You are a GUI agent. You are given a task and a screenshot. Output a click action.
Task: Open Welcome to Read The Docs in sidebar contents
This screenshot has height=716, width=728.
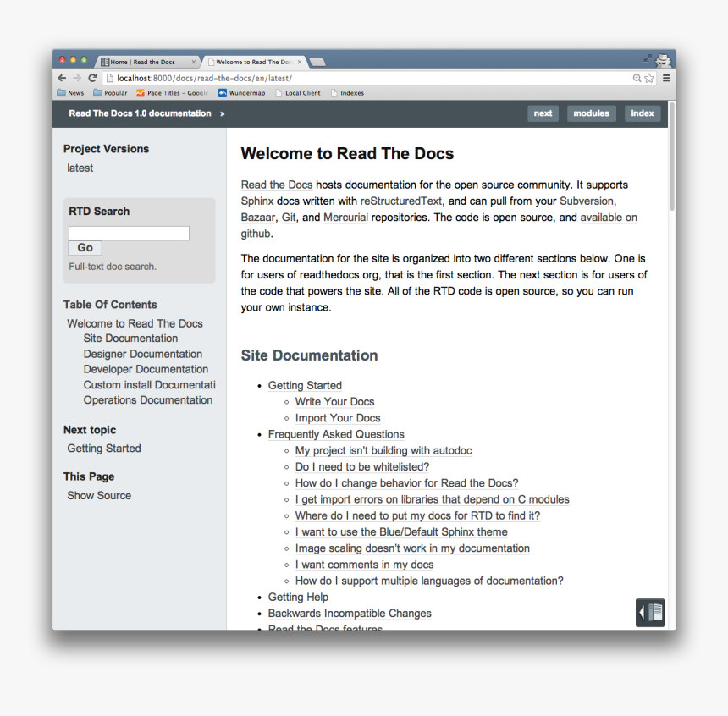click(135, 323)
